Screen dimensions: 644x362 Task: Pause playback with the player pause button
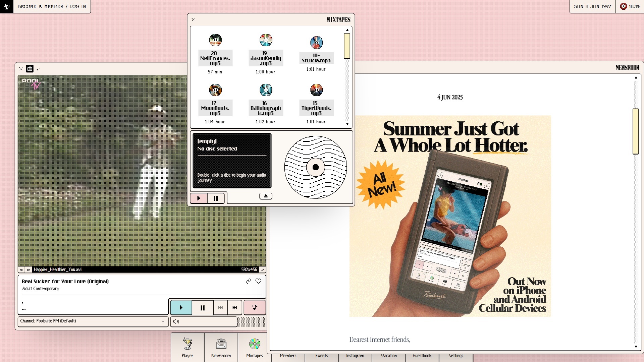[202, 307]
